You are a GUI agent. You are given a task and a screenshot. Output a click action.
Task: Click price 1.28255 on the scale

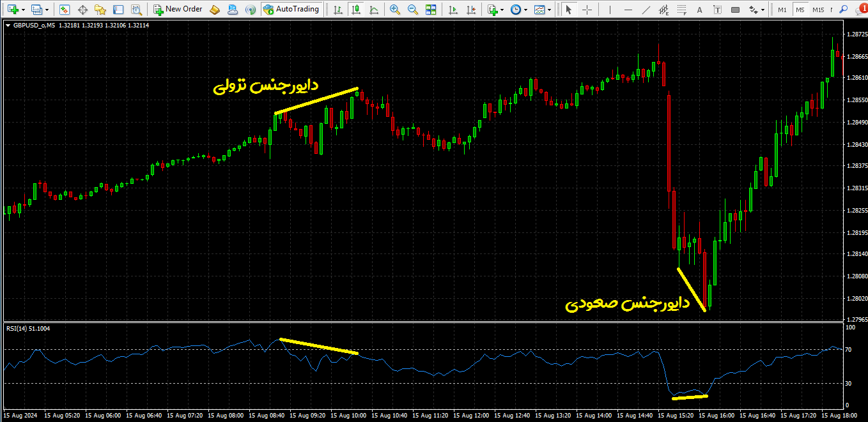click(856, 210)
